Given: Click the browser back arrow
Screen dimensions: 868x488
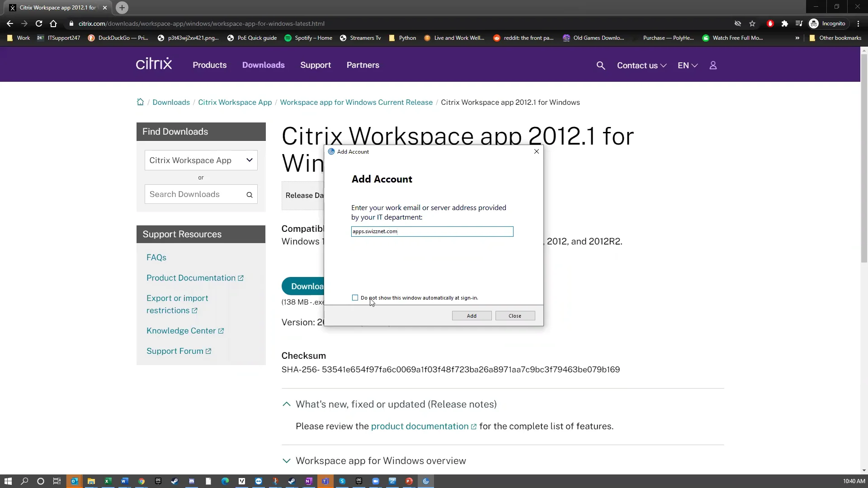Looking at the screenshot, I should pos(10,23).
